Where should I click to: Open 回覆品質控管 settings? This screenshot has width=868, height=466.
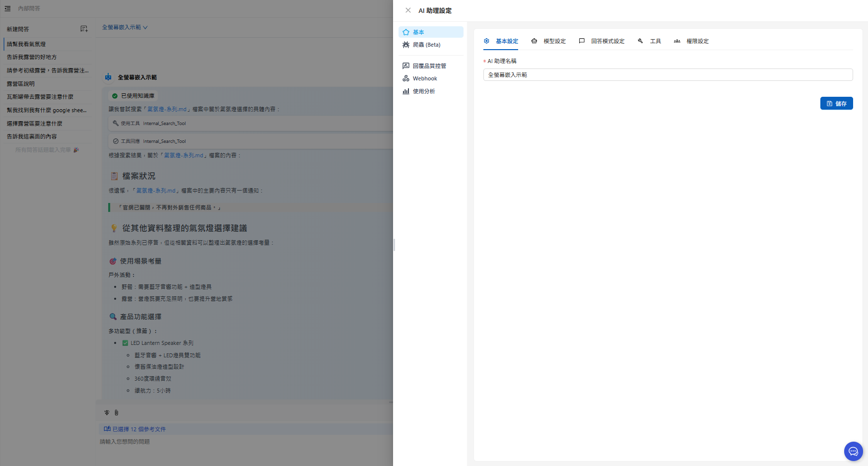point(429,66)
